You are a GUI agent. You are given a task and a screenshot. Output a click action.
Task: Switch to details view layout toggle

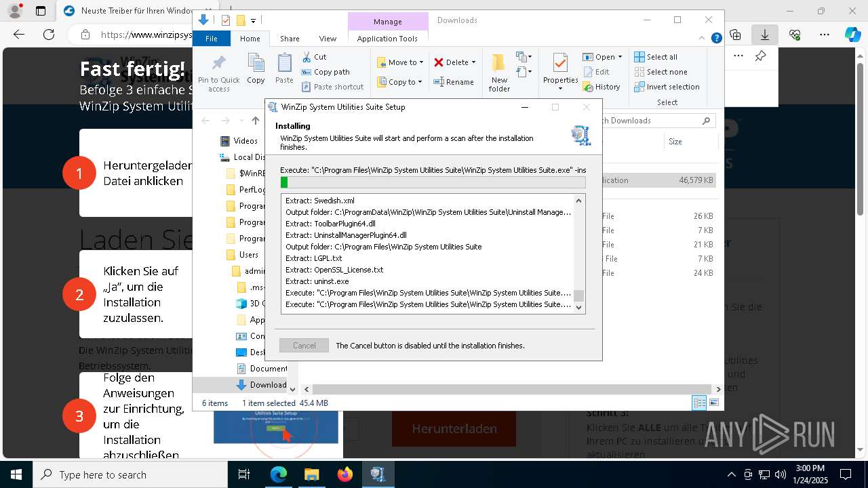coord(698,403)
